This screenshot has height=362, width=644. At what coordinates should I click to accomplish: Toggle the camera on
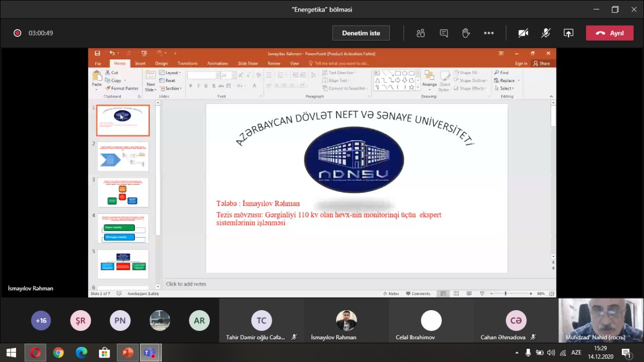(523, 33)
